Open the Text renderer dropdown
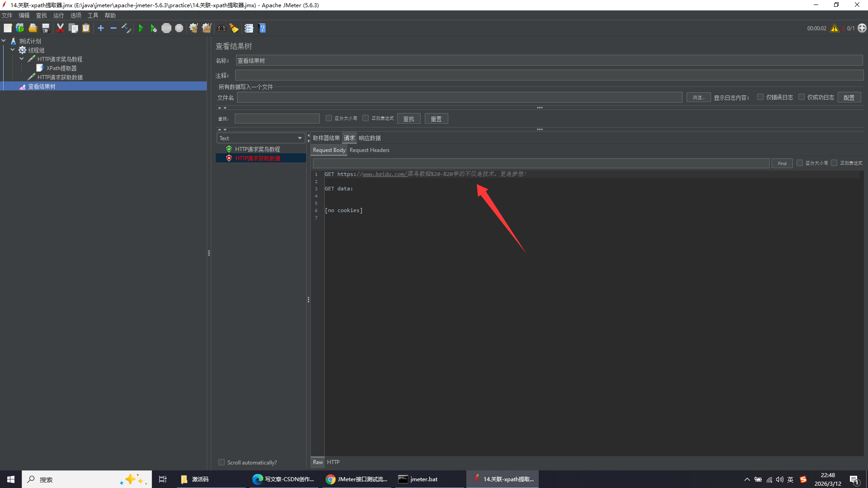The height and width of the screenshot is (488, 868). tap(261, 138)
